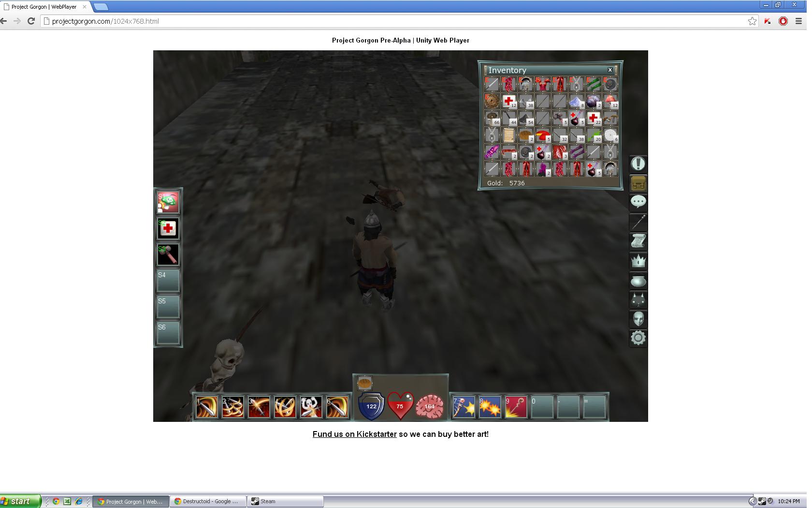Screen dimensions: 812x508
Task: Use the S3 hammer quick slot
Action: coord(168,254)
